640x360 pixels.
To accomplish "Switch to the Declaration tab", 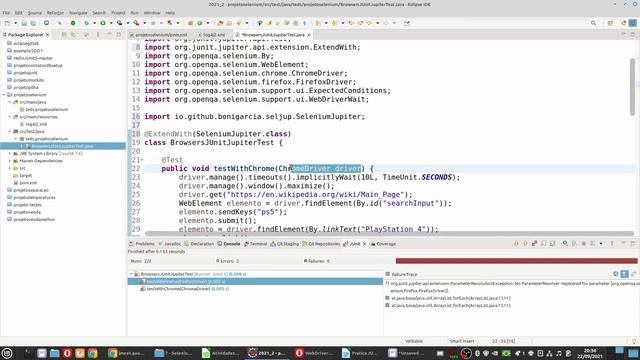I will 199,244.
